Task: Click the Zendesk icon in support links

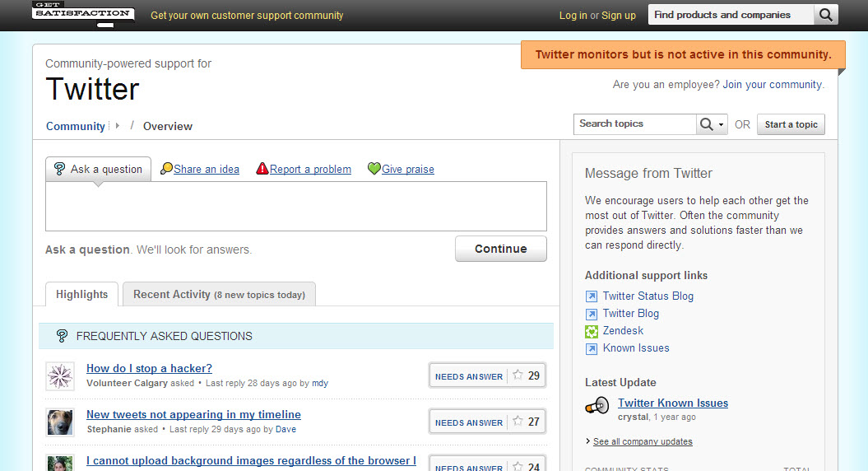Action: coord(592,331)
